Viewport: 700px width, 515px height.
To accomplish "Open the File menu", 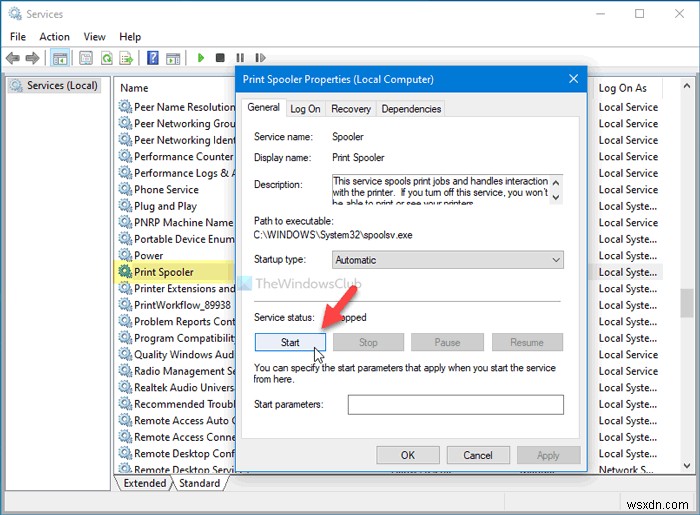I will [x=18, y=37].
